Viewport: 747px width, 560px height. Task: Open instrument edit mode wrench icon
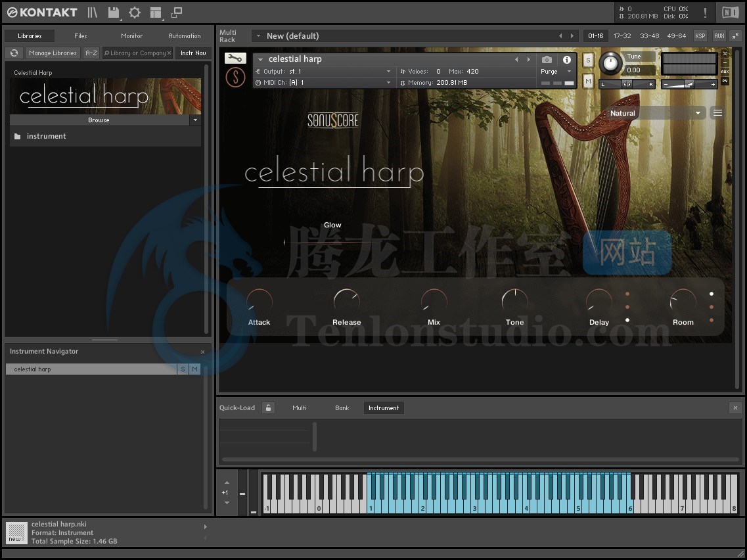(x=235, y=58)
